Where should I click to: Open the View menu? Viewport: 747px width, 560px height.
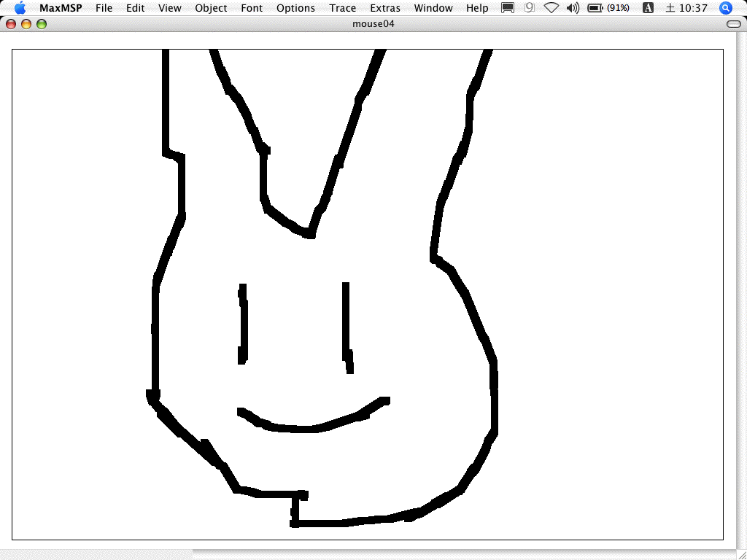[x=169, y=8]
